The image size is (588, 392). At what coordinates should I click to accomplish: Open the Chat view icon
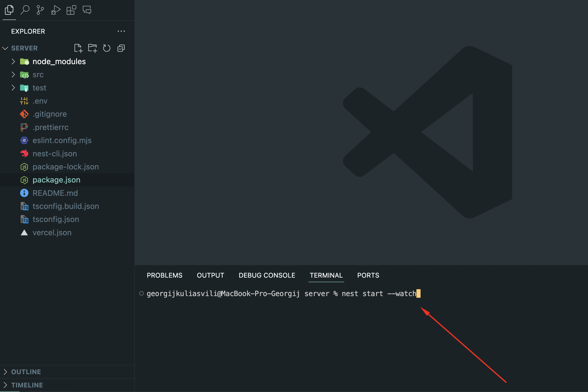[x=87, y=10]
